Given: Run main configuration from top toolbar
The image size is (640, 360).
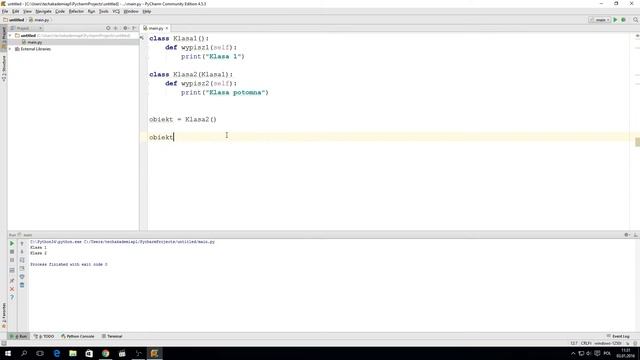Looking at the screenshot, I should [615, 20].
